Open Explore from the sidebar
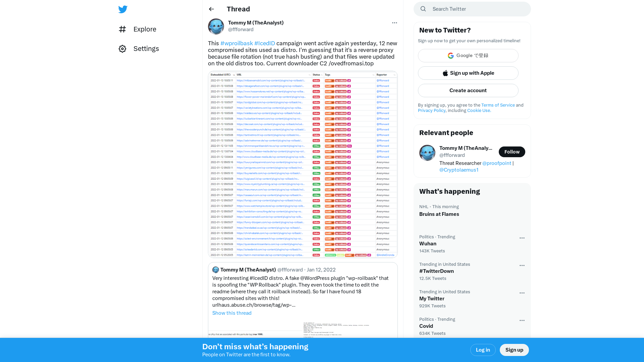This screenshot has width=644, height=362. point(138,29)
